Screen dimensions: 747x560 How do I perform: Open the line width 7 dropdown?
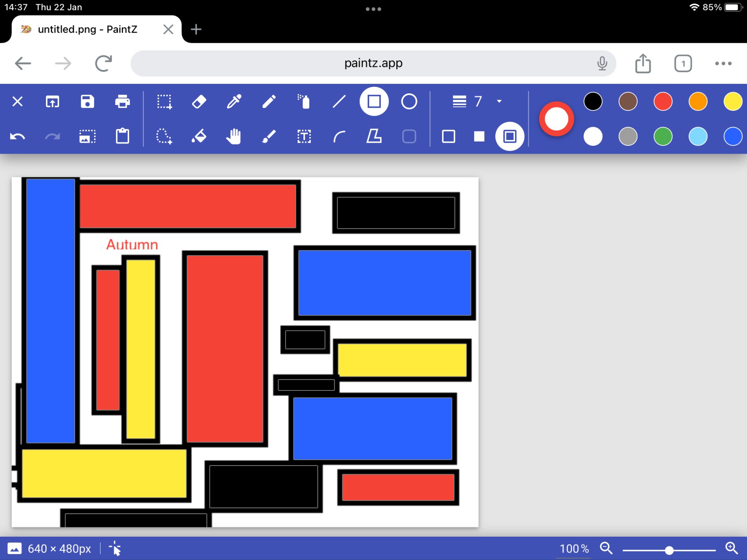coord(478,102)
